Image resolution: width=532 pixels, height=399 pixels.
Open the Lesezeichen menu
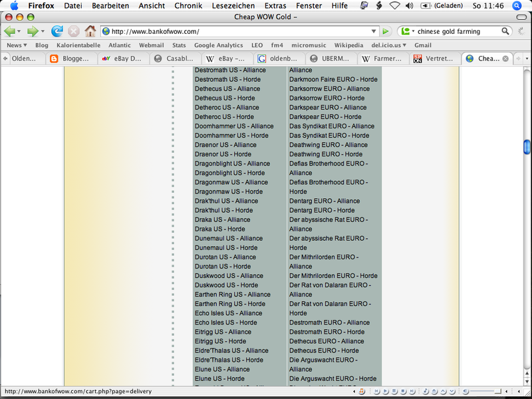(x=233, y=6)
